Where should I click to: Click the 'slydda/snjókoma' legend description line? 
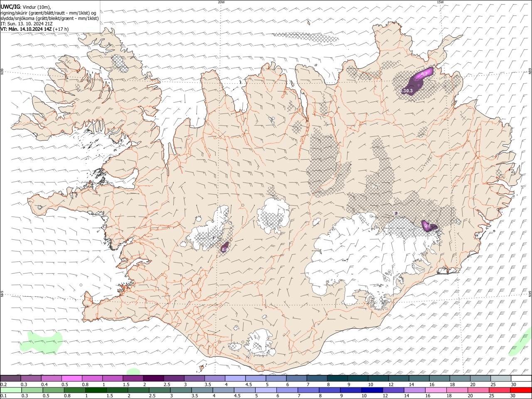(x=49, y=18)
